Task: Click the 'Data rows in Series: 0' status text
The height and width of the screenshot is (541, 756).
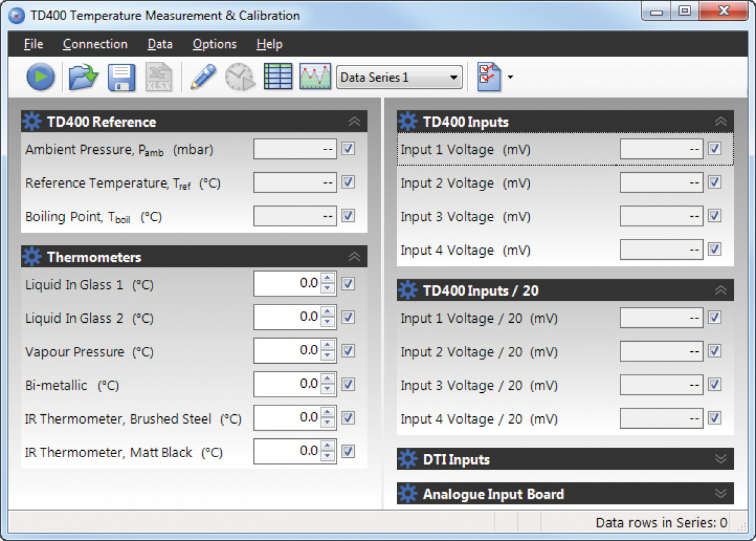Action: point(661,522)
